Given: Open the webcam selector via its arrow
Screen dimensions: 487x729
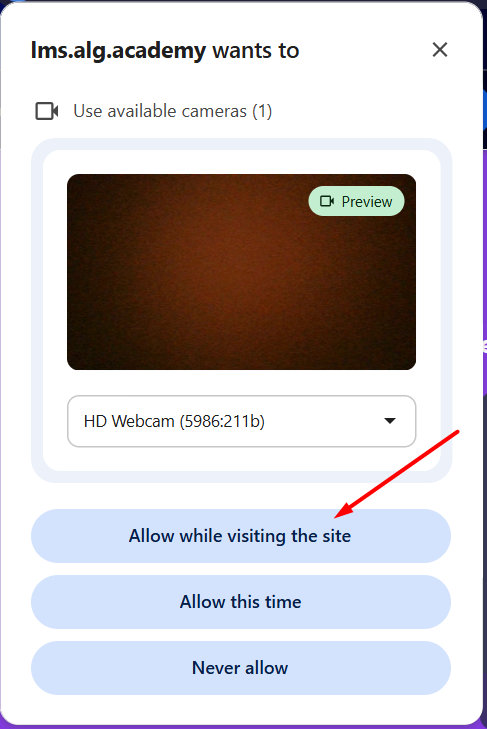Looking at the screenshot, I should pos(390,421).
